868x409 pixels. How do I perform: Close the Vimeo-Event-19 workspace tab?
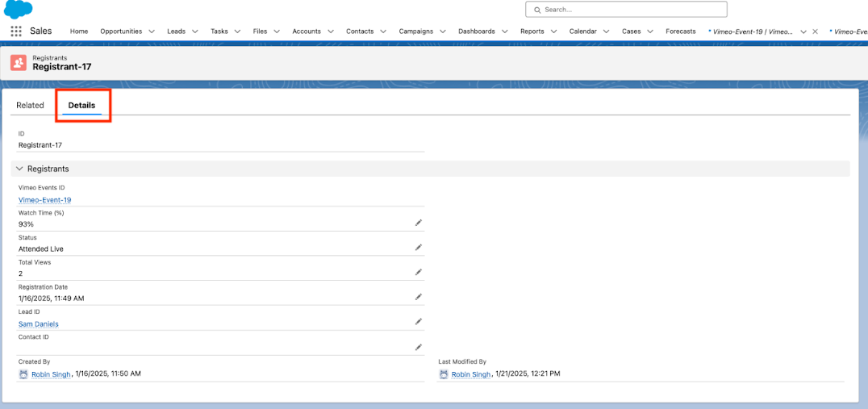coord(815,31)
